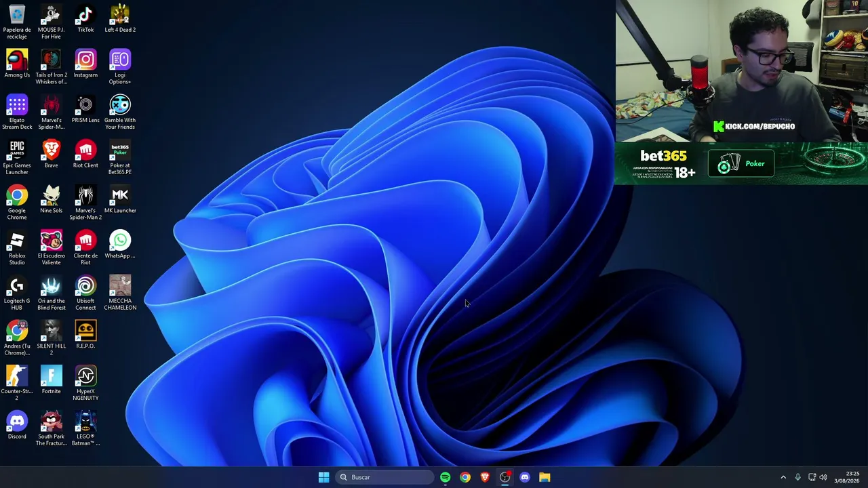The image size is (868, 488).
Task: Open the volume control tray icon
Action: pos(823,477)
